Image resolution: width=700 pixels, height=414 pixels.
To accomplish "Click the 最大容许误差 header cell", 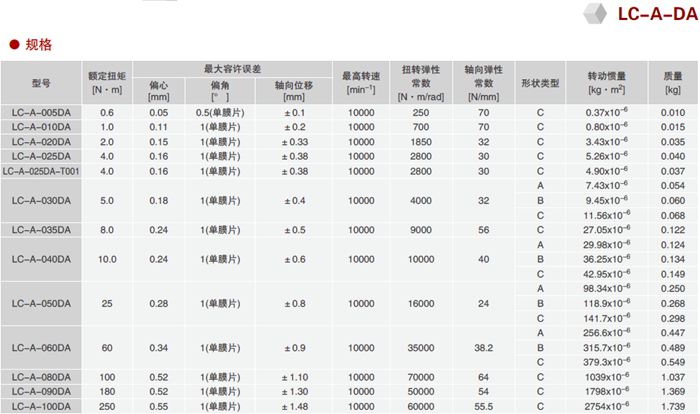I will click(x=231, y=69).
